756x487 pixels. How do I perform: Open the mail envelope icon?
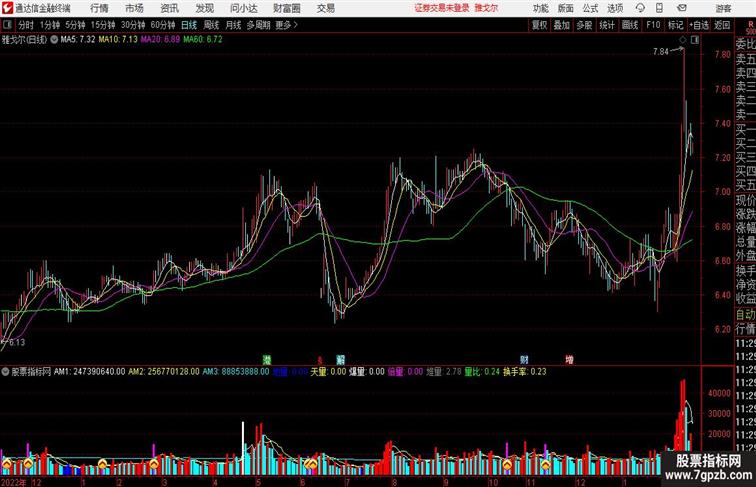click(682, 8)
